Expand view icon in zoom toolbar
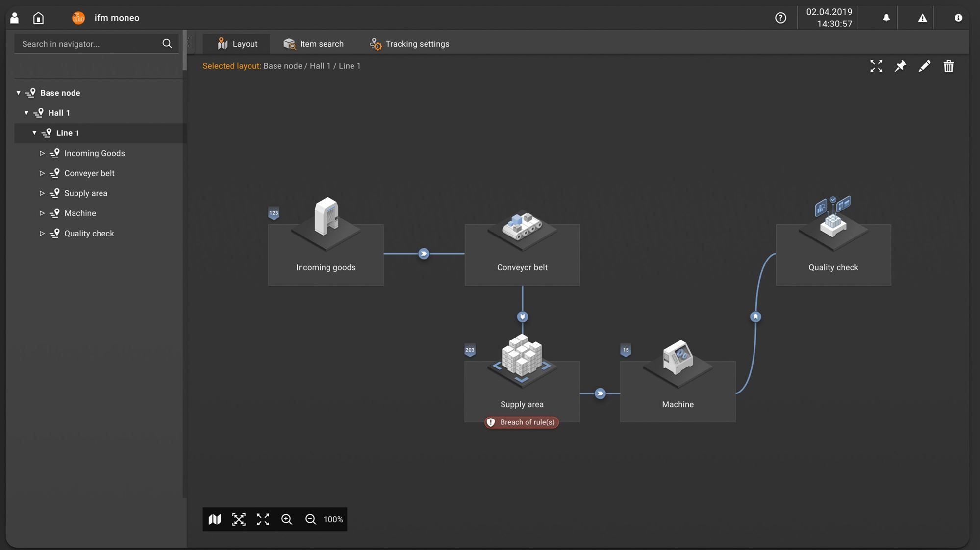This screenshot has width=980, height=550. pos(263,519)
